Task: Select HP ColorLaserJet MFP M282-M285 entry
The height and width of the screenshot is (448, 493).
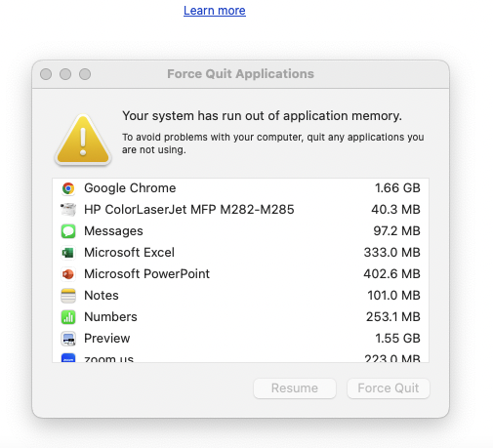Action: (x=189, y=210)
